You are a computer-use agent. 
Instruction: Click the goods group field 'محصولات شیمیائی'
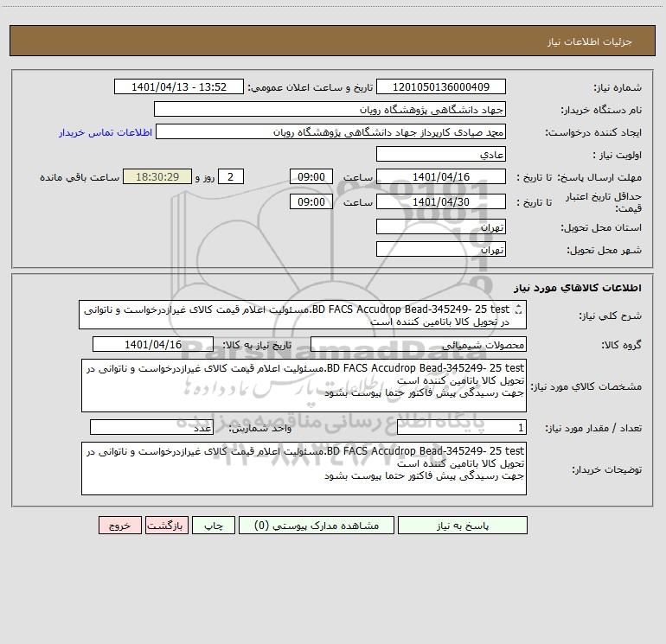(x=419, y=344)
